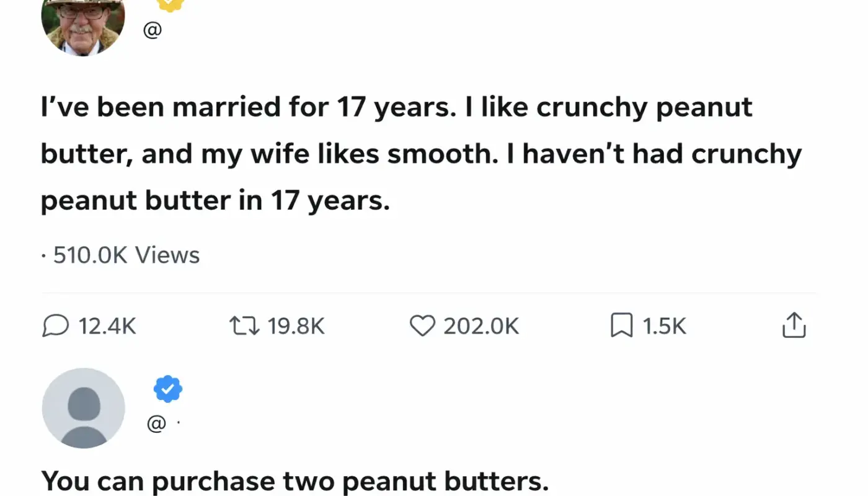The image size is (868, 496).
Task: Open the share menu via the share icon
Action: point(794,325)
